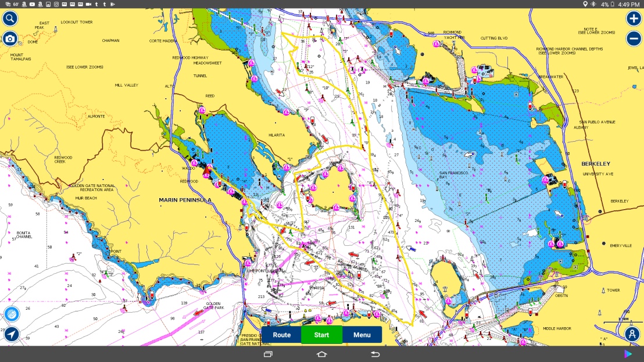Image resolution: width=644 pixels, height=362 pixels.
Task: Center map with location arrow button
Action: pyautogui.click(x=12, y=334)
